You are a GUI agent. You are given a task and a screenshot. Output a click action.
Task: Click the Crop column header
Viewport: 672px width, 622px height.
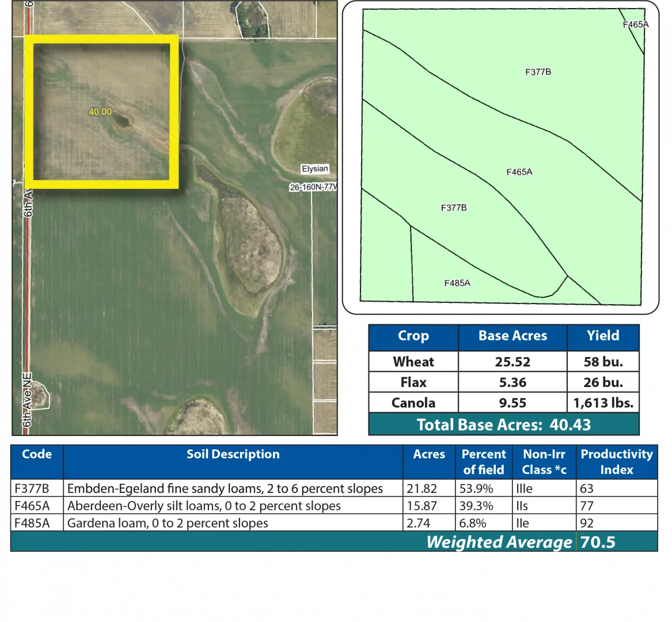[413, 336]
